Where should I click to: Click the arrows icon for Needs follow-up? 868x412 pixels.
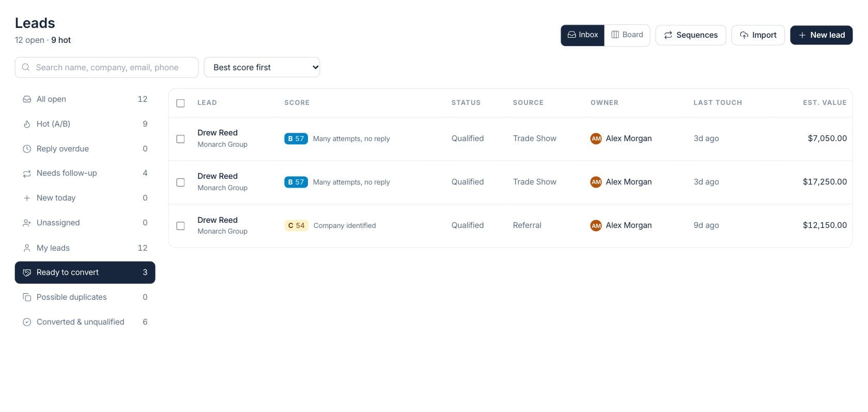click(x=27, y=174)
